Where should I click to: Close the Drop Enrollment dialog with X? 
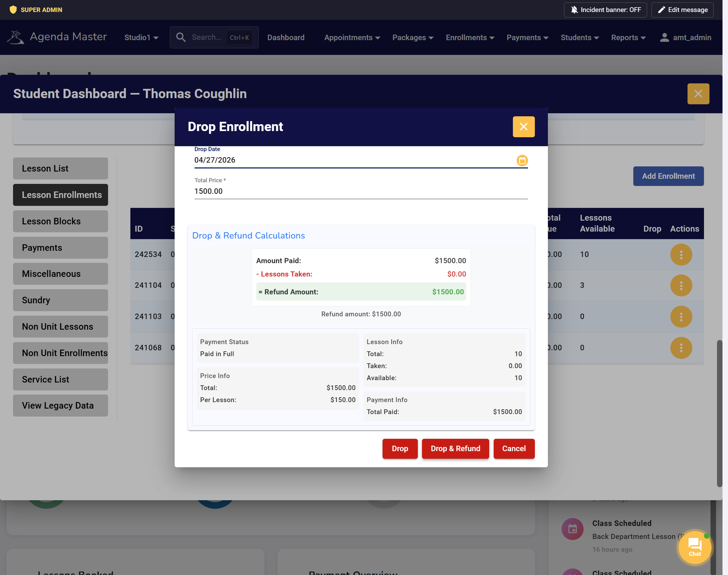tap(524, 127)
